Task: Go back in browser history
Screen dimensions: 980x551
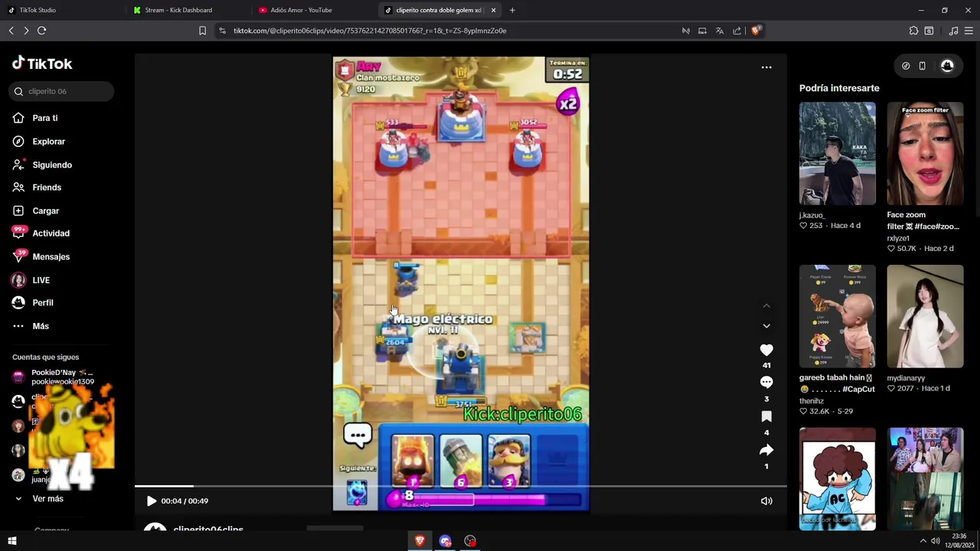Action: pos(11,31)
